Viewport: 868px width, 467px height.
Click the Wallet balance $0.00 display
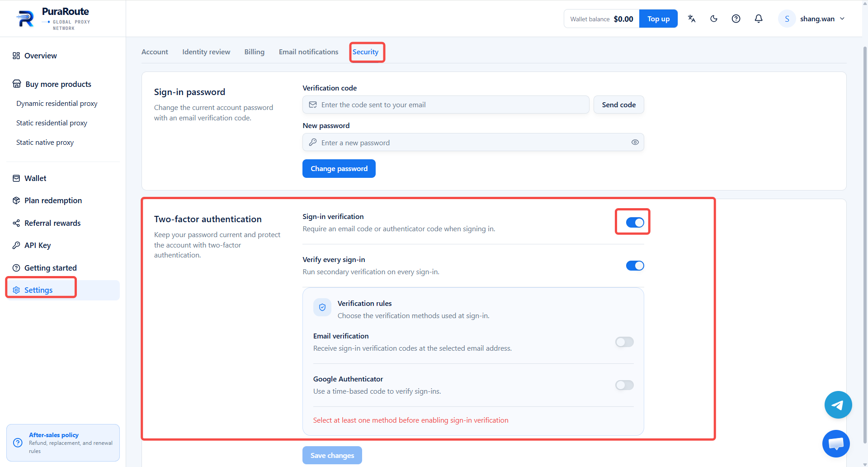[x=601, y=19]
